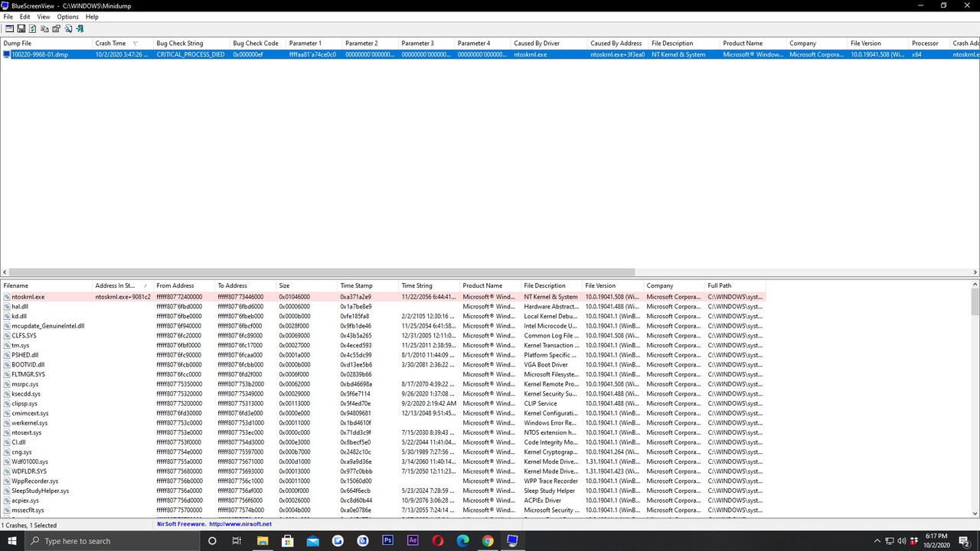Open After Effects from the taskbar
Screen dimensions: 980x551
coord(413,540)
